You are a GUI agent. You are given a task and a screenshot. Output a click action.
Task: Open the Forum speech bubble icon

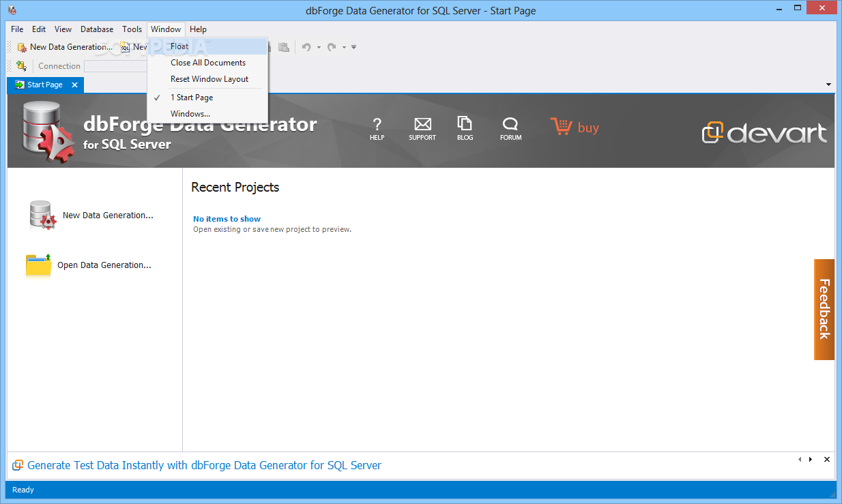click(x=510, y=124)
